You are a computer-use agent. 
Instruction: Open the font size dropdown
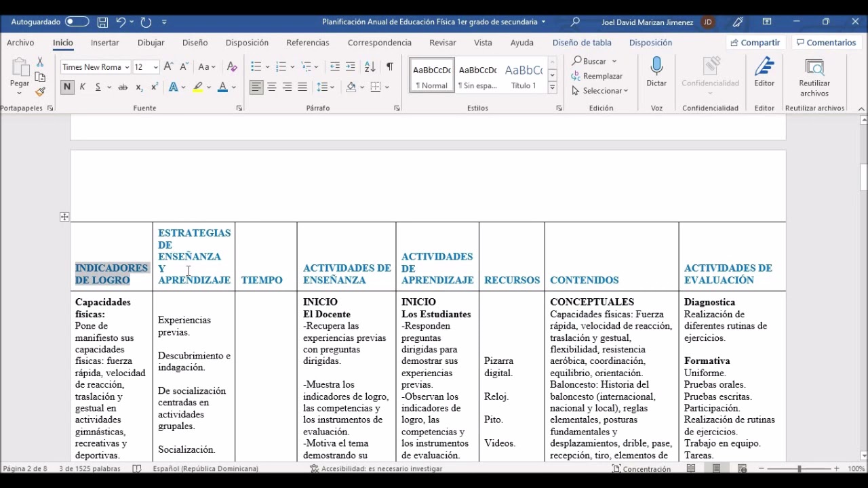click(x=155, y=66)
